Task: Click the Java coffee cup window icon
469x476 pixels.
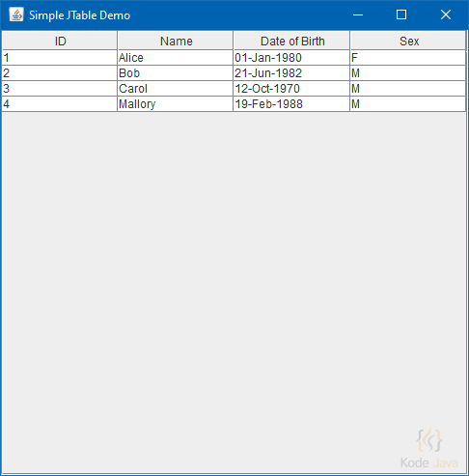Action: coord(16,14)
